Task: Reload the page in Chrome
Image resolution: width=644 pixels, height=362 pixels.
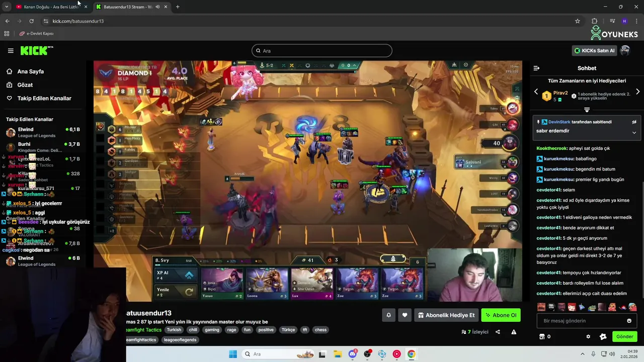Action: click(31, 21)
